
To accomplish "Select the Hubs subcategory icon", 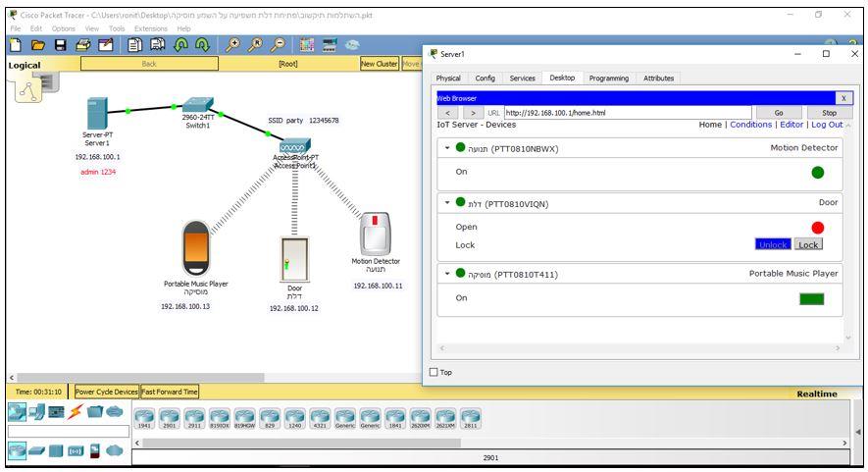I will pos(56,451).
